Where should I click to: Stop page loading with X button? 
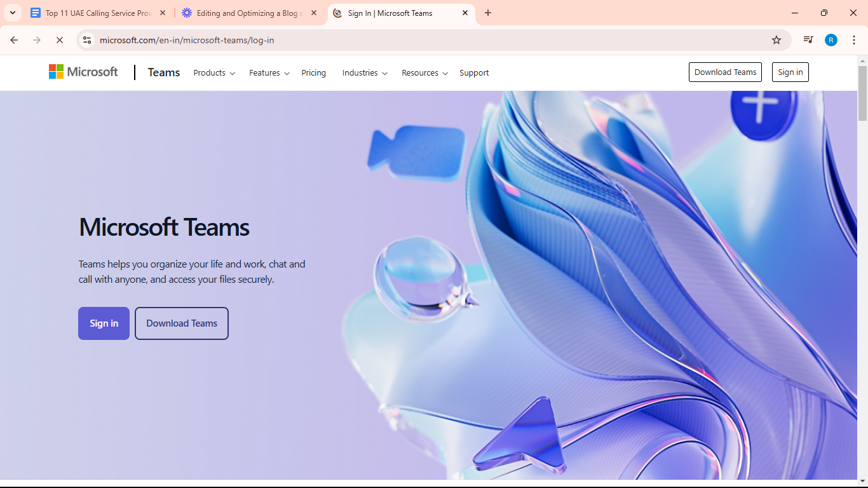tap(60, 40)
